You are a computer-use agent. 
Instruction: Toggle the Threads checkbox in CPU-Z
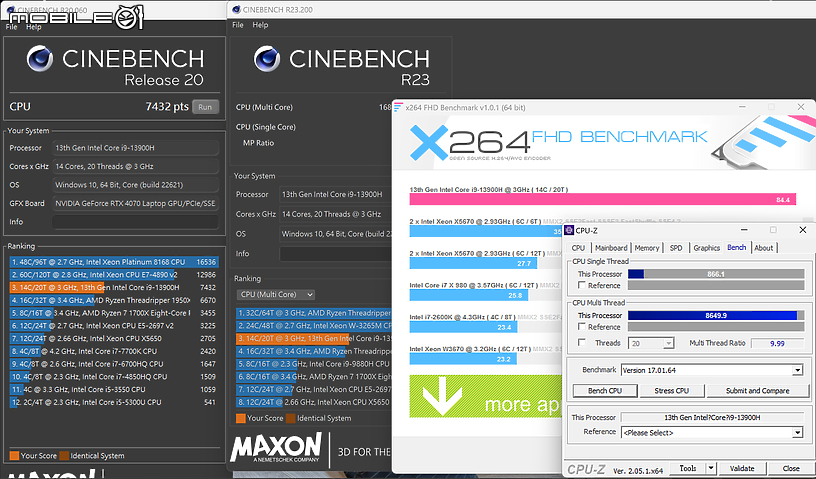582,343
